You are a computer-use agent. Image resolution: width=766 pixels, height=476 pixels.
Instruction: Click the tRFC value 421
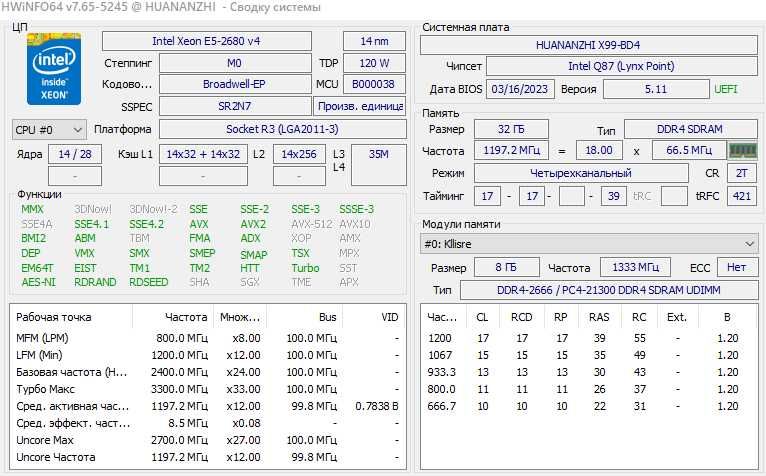click(742, 196)
